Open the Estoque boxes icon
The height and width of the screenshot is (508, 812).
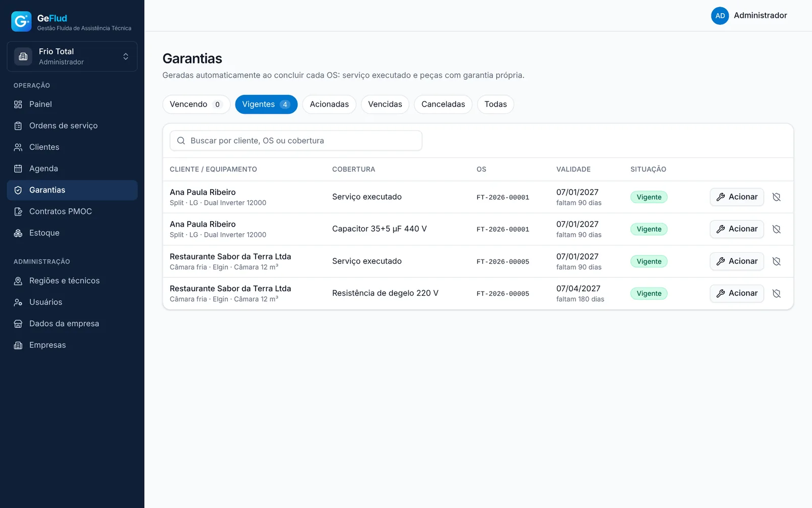tap(18, 233)
